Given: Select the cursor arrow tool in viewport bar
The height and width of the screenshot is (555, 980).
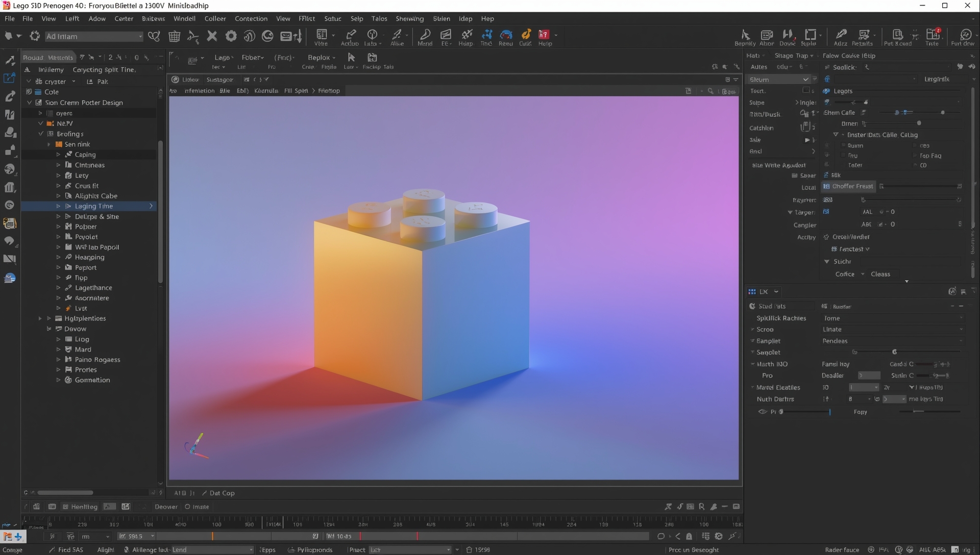Looking at the screenshot, I should pyautogui.click(x=351, y=57).
